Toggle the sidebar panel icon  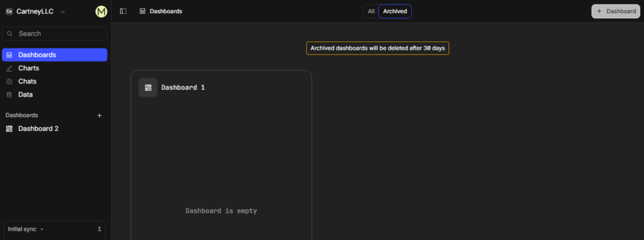(x=123, y=11)
